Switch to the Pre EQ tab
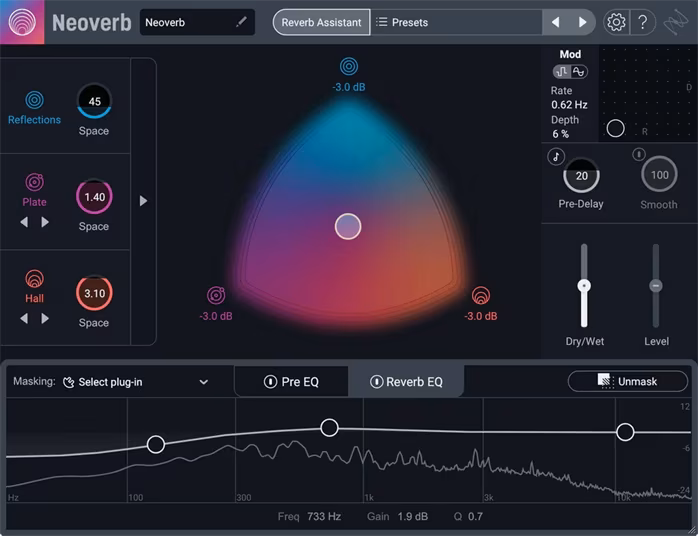This screenshot has height=536, width=698. click(x=291, y=382)
